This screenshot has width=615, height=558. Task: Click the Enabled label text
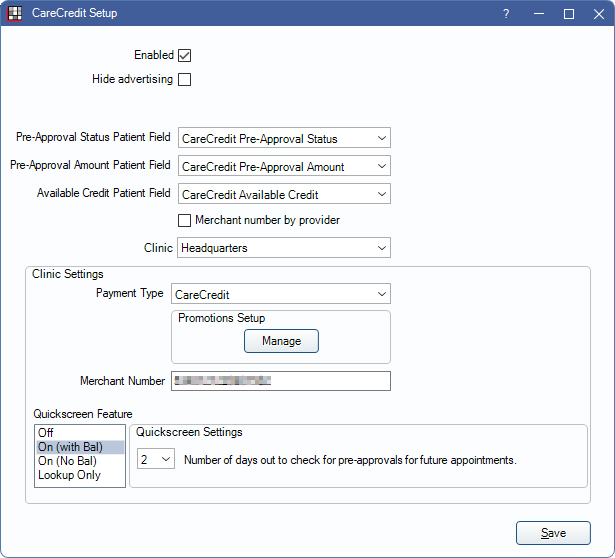pyautogui.click(x=154, y=55)
